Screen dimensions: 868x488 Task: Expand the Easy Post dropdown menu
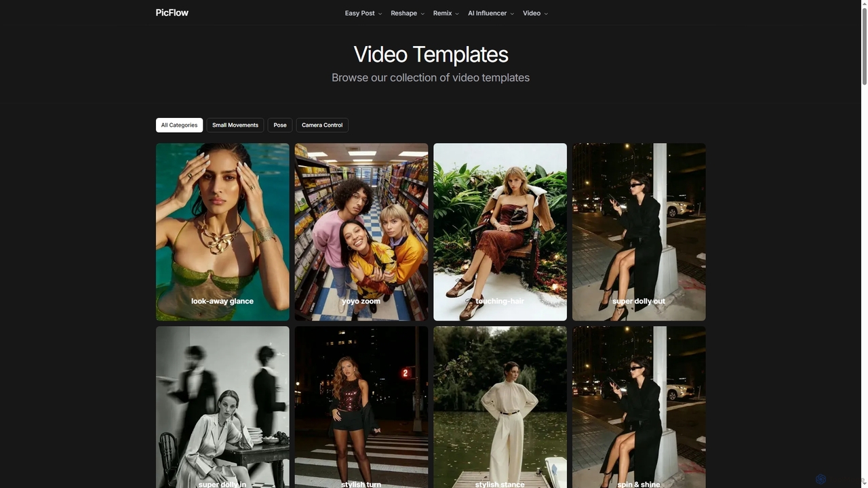(x=363, y=14)
